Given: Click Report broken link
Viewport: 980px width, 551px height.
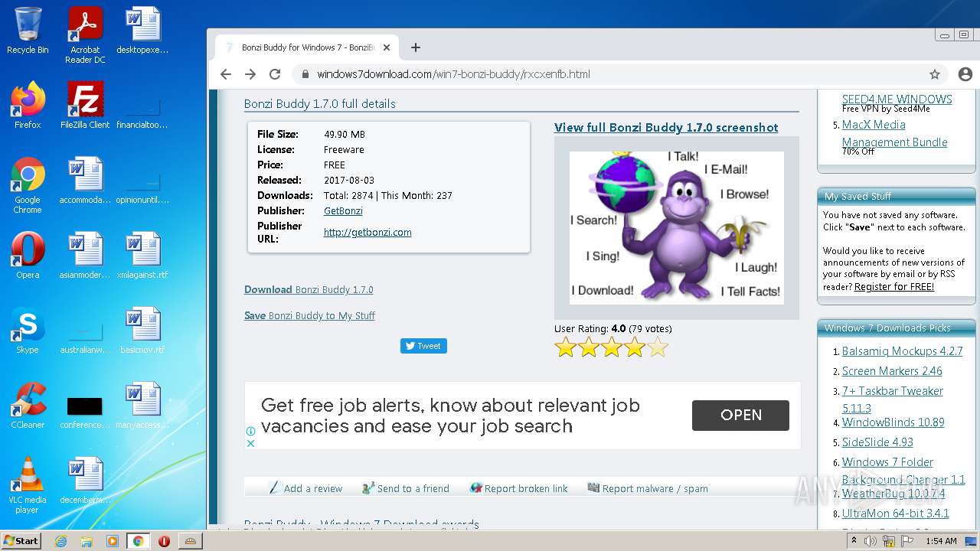Looking at the screenshot, I should (519, 488).
